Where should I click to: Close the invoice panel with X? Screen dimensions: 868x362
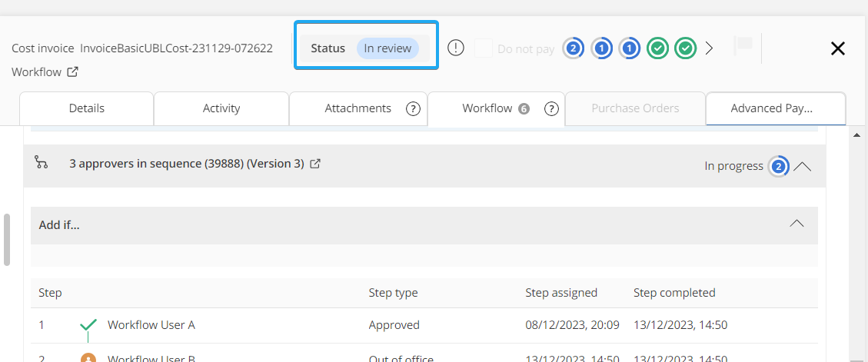click(x=838, y=48)
